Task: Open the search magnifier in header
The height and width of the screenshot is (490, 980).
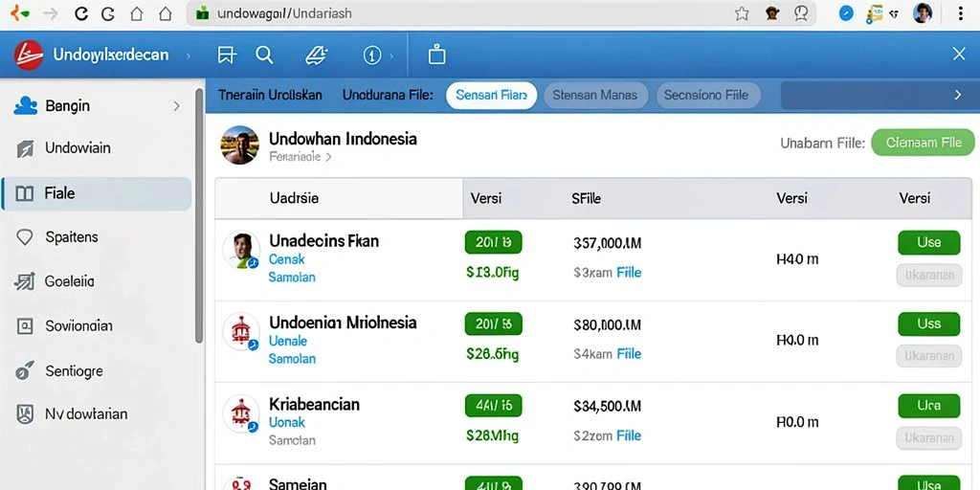Action: pyautogui.click(x=264, y=55)
